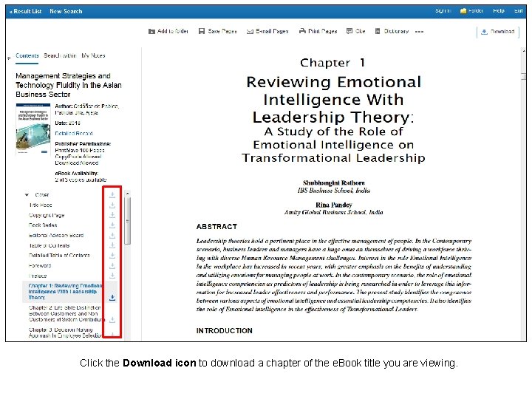Click the book title Management Strategies text
The width and height of the screenshot is (532, 399).
click(69, 85)
